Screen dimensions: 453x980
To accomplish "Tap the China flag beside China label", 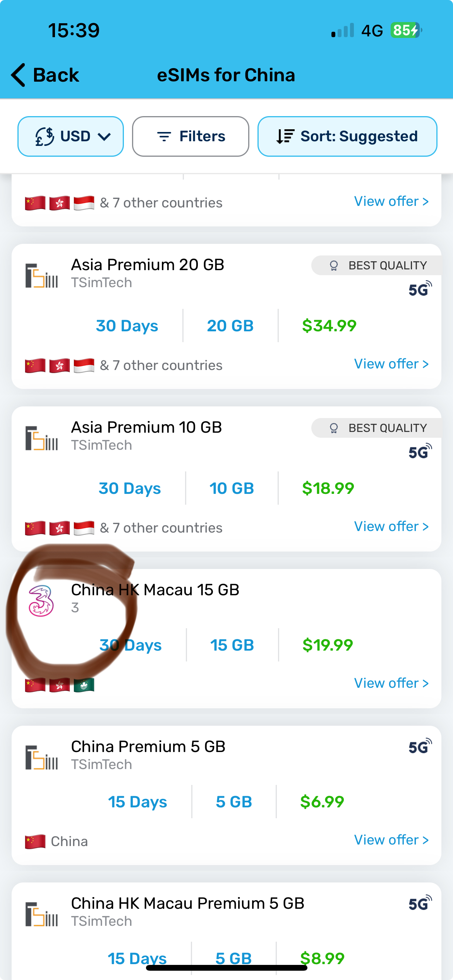I will click(x=35, y=842).
